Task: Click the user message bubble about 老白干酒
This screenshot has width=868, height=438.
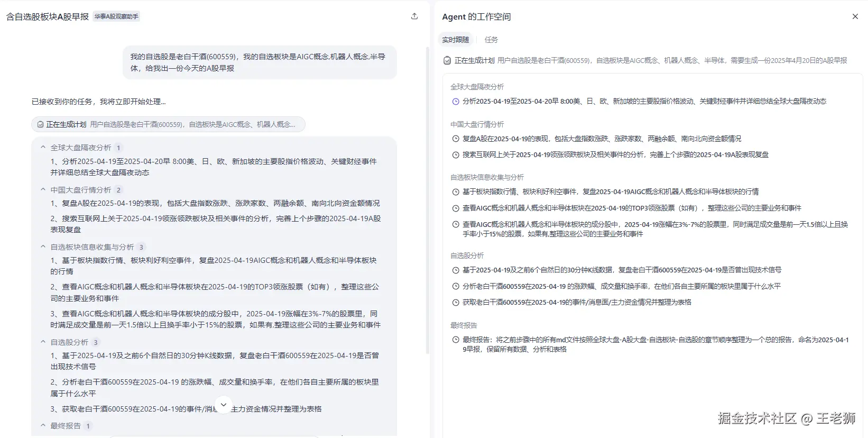Action: click(x=259, y=62)
